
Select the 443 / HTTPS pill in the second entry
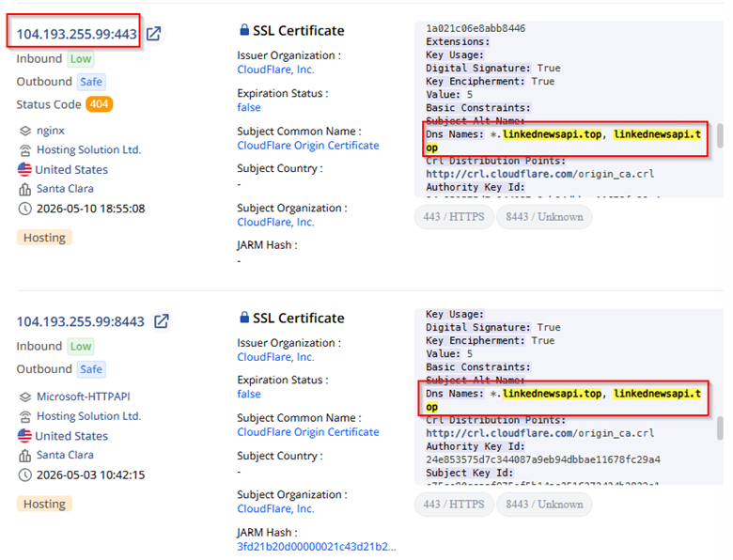coord(454,505)
